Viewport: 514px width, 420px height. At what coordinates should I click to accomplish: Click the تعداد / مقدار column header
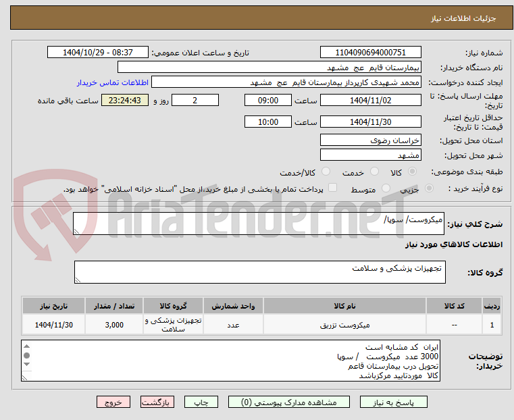tap(114, 306)
